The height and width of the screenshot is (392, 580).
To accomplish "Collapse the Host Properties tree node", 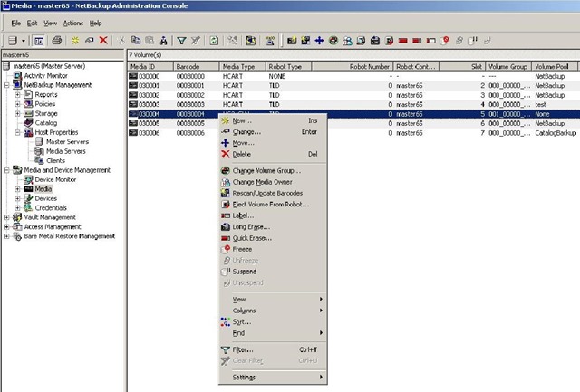I will [17, 132].
